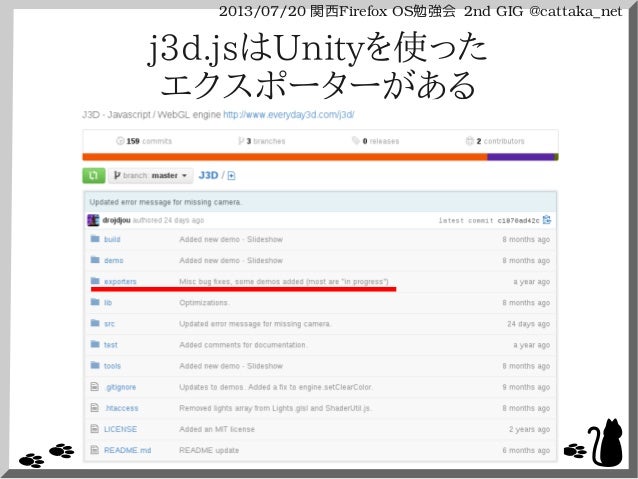The height and width of the screenshot is (479, 638).
Task: Open the LICENSE file
Action: (x=120, y=429)
